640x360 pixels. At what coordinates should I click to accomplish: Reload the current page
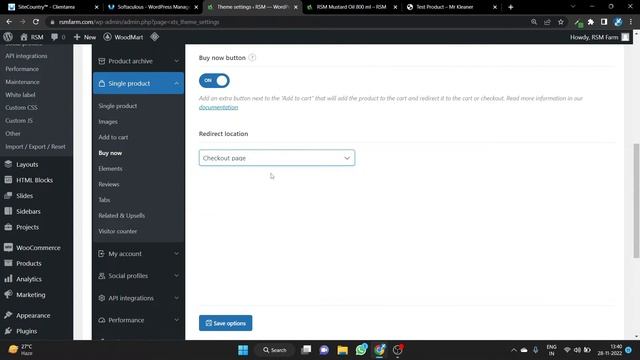36,22
